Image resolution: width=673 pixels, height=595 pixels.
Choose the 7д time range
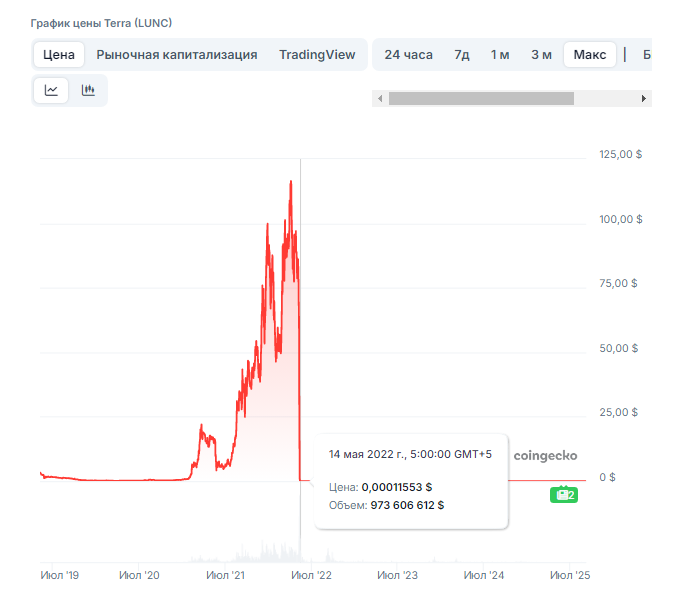(x=462, y=55)
